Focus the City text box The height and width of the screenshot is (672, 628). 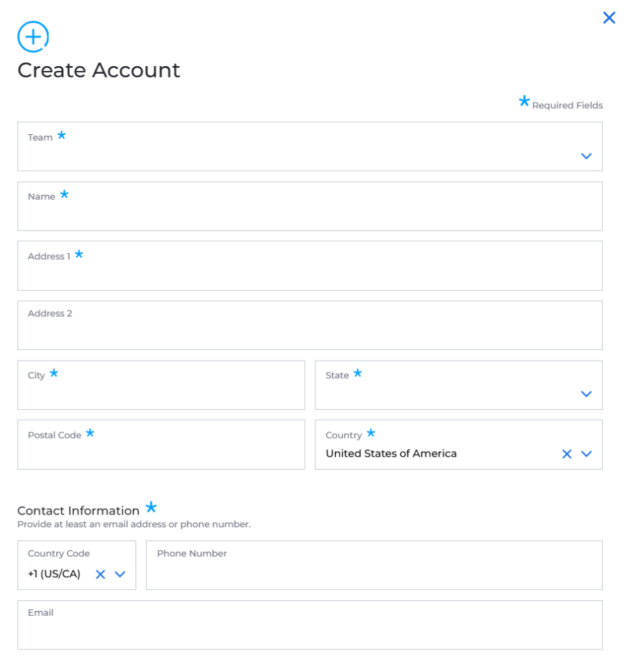[161, 385]
